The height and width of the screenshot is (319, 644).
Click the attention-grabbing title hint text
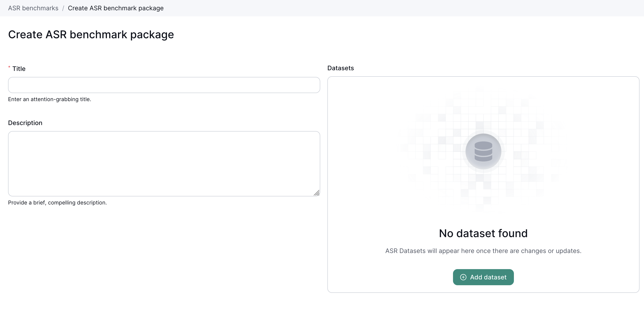49,99
